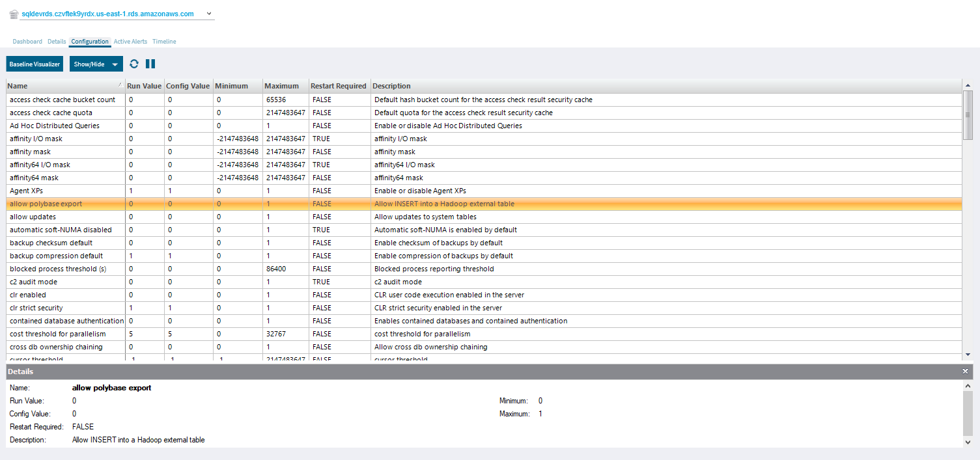
Task: Click 'Blocked process reporting threshold' description
Action: (x=434, y=269)
